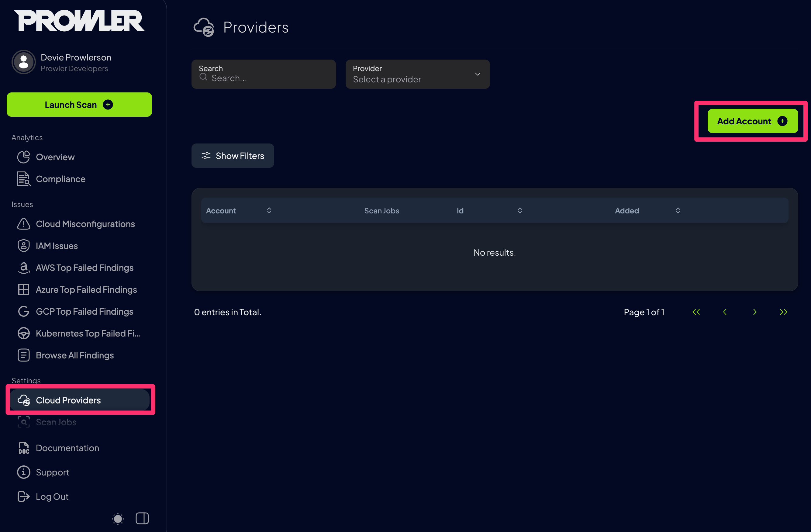Select the Compliance icon in sidebar

pyautogui.click(x=23, y=178)
